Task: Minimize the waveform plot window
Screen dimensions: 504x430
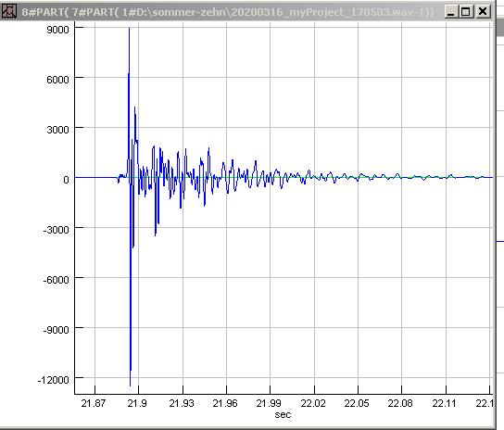Action: 451,12
